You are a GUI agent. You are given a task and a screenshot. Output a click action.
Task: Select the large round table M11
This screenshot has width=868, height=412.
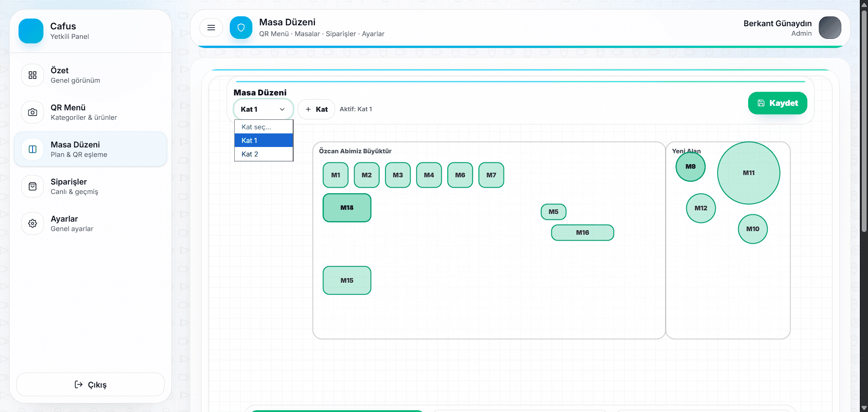[x=748, y=173]
